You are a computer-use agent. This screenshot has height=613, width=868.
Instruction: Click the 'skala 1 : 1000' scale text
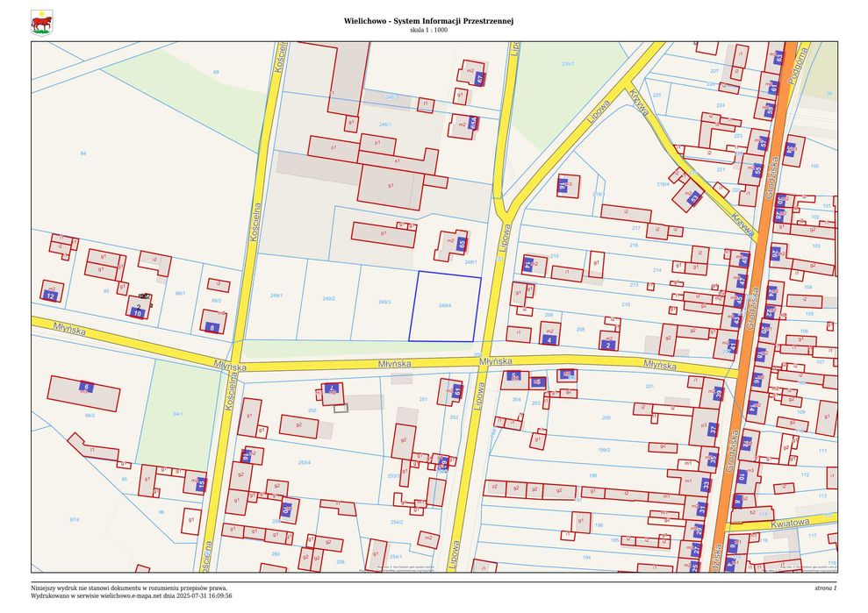click(x=428, y=30)
